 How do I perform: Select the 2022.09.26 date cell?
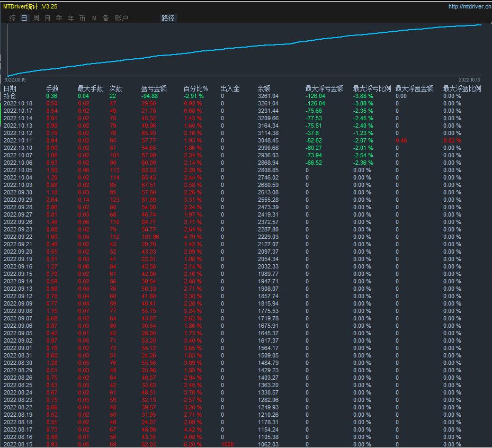[18, 222]
